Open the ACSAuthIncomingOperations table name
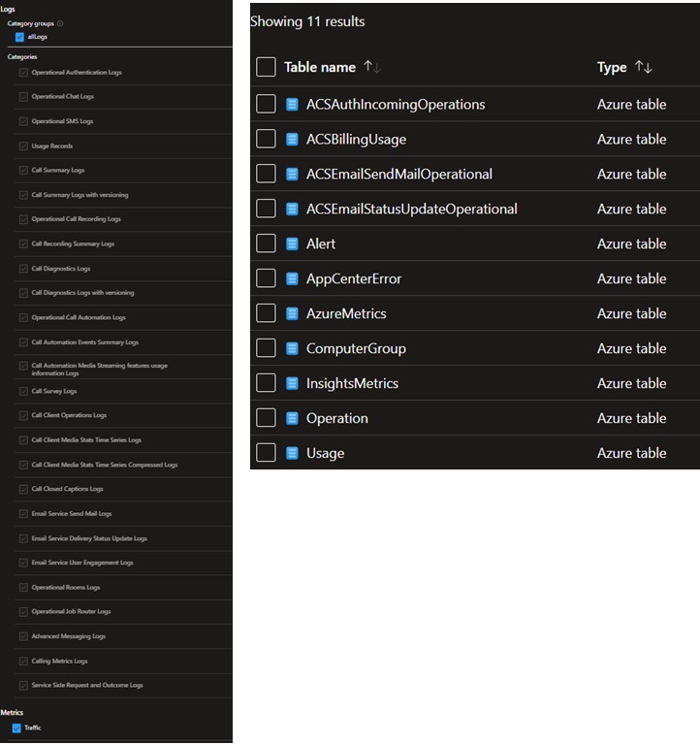700x744 pixels. (x=396, y=105)
